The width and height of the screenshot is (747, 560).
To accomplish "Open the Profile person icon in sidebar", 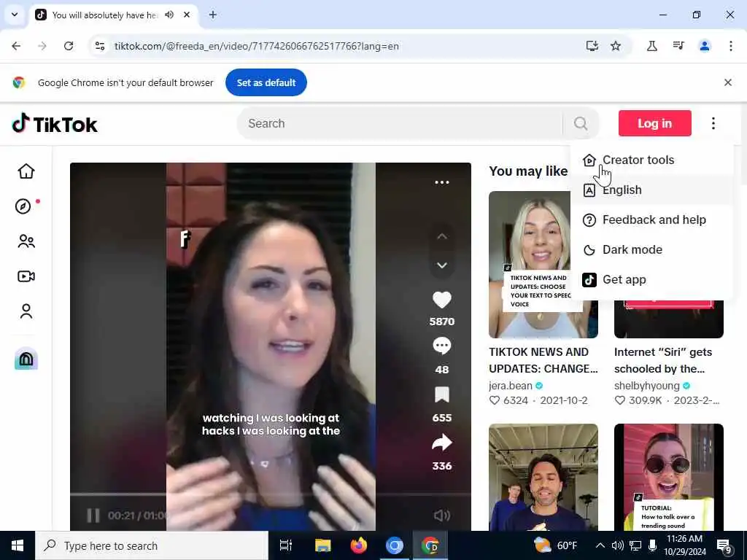I will (26, 311).
